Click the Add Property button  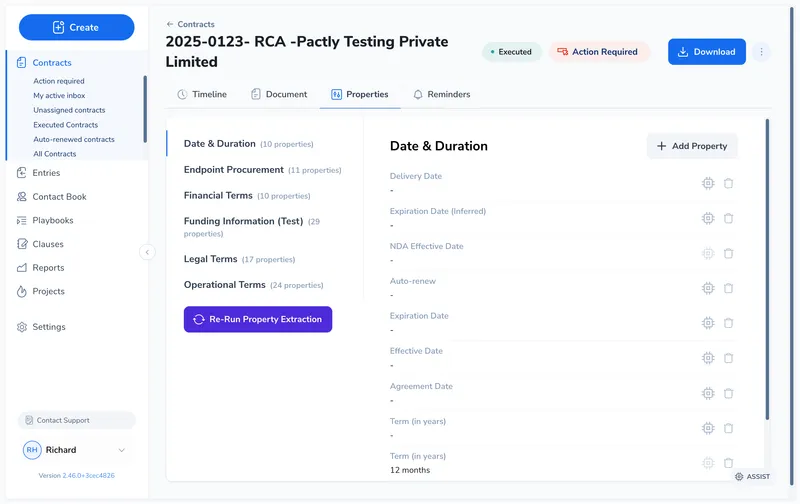(692, 146)
